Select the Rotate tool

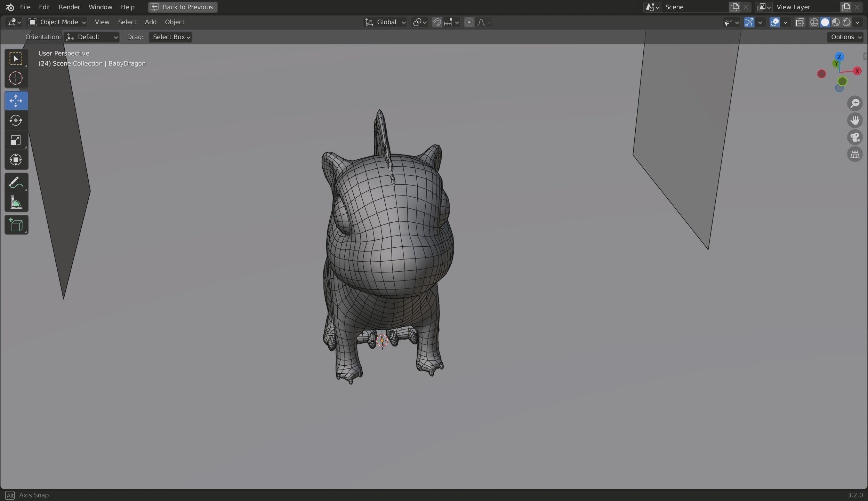(x=16, y=120)
